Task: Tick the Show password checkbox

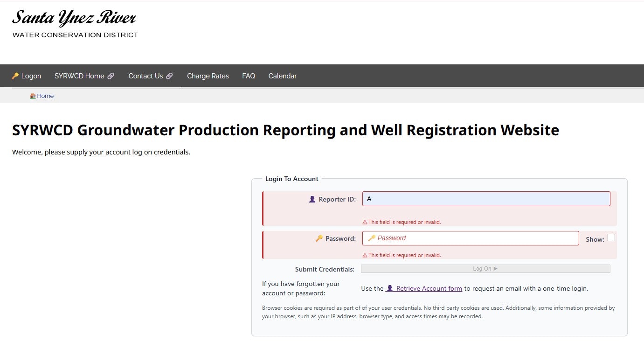Action: 611,237
